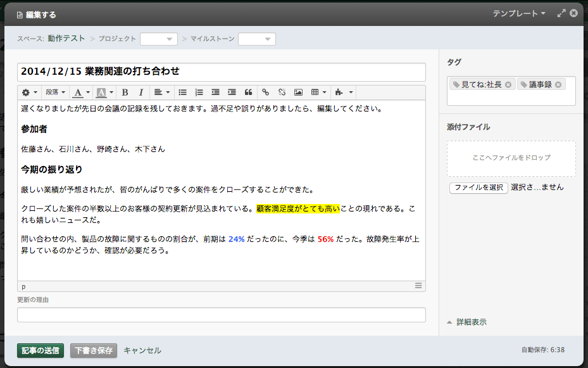This screenshot has width=588, height=368.
Task: Close the edit dialog
Action: pos(573,13)
